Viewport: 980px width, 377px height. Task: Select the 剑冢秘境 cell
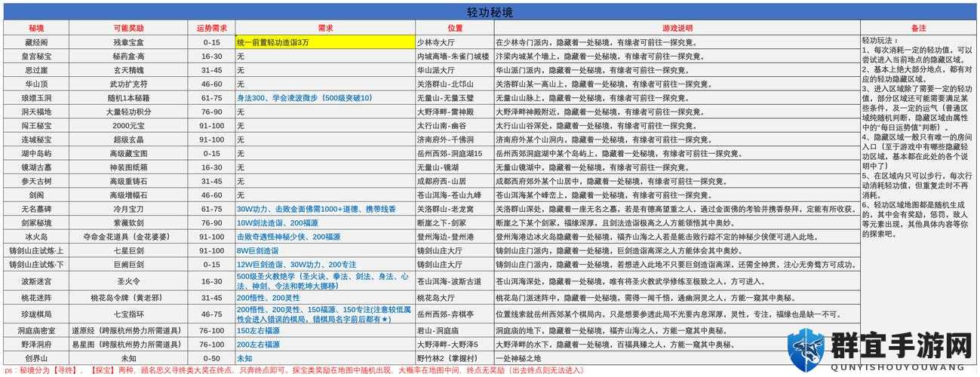(37, 223)
